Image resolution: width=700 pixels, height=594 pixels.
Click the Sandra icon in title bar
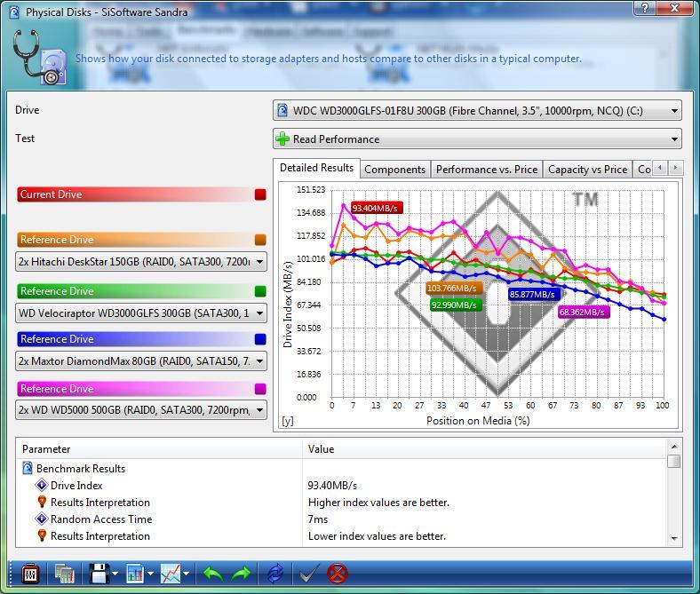(14, 12)
